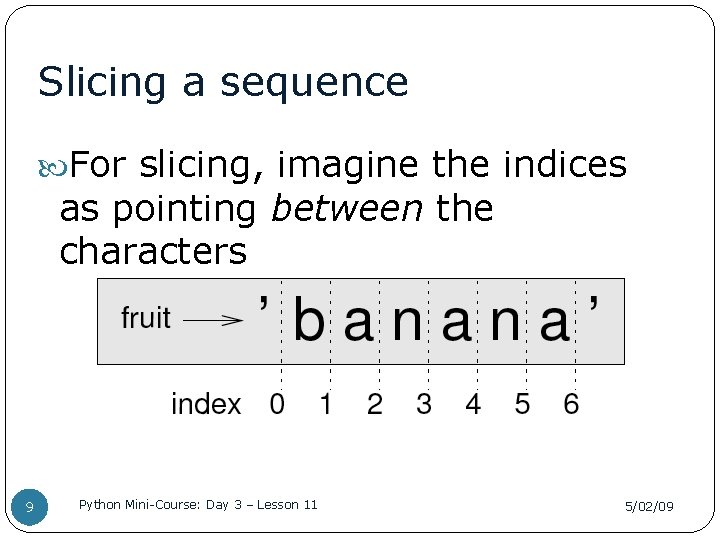Click the arrow pointing from fruit
Viewport: 720px width, 540px height.
point(215,321)
